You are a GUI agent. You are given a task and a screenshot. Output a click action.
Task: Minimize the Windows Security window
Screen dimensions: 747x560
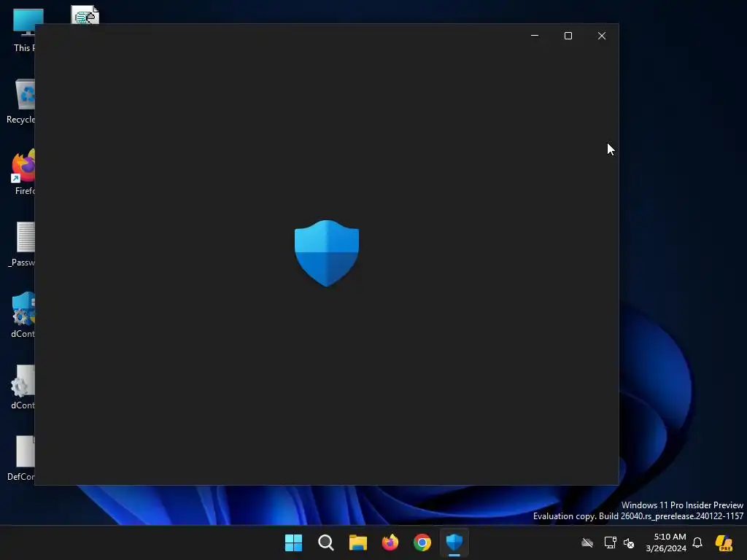pos(535,36)
